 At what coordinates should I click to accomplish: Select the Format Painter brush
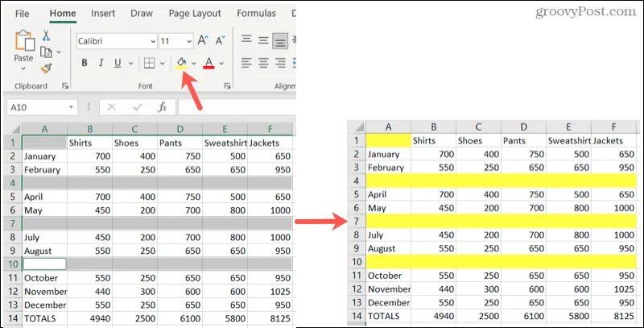tap(46, 69)
